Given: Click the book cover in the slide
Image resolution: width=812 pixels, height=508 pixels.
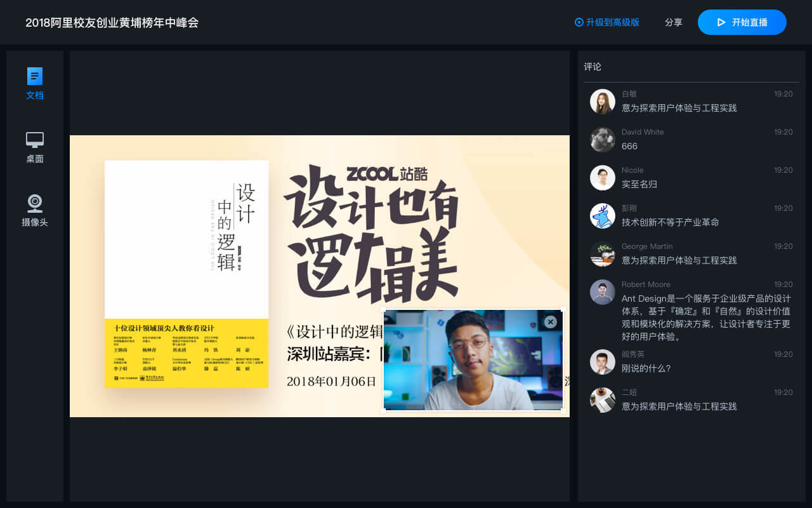Looking at the screenshot, I should [187, 274].
